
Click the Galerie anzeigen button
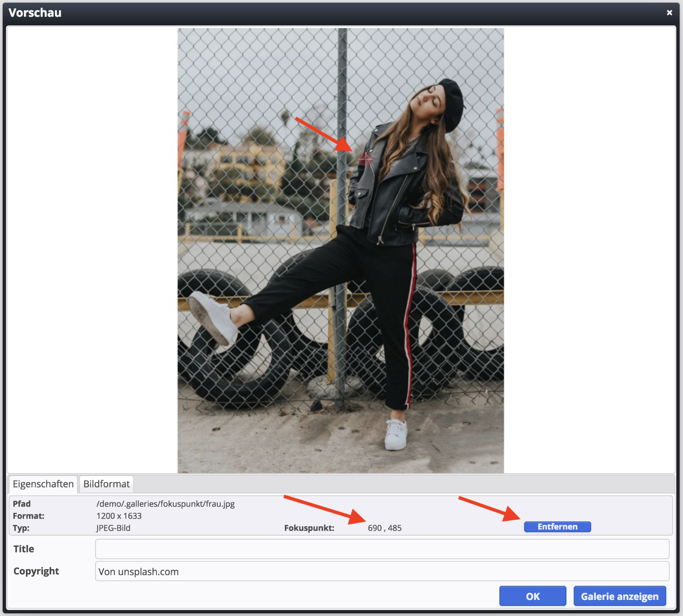coord(619,596)
